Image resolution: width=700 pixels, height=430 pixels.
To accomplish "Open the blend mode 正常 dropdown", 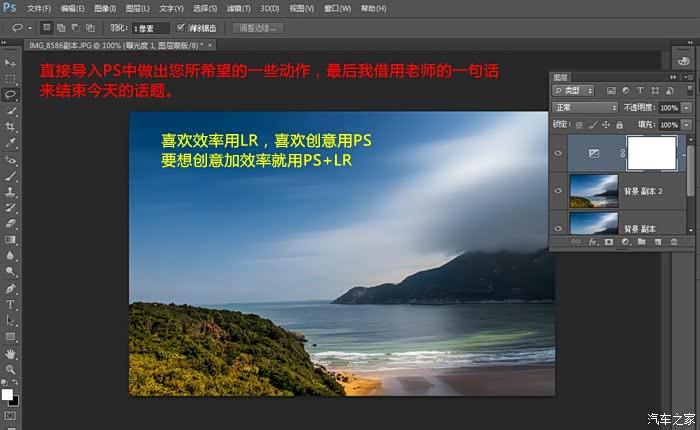I will (585, 107).
